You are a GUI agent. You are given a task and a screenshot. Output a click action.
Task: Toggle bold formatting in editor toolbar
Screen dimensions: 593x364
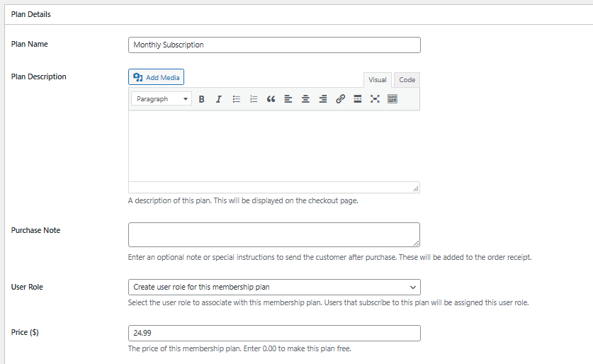click(x=202, y=99)
